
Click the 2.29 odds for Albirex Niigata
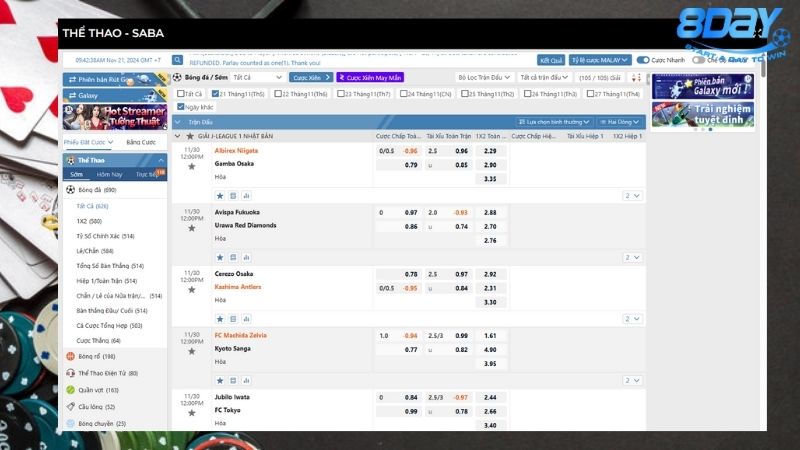490,151
